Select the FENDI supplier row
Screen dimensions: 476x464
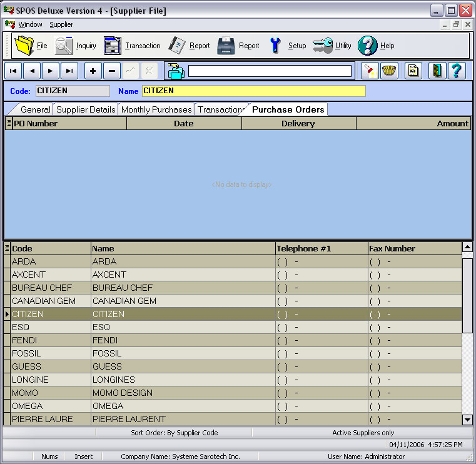(x=233, y=340)
